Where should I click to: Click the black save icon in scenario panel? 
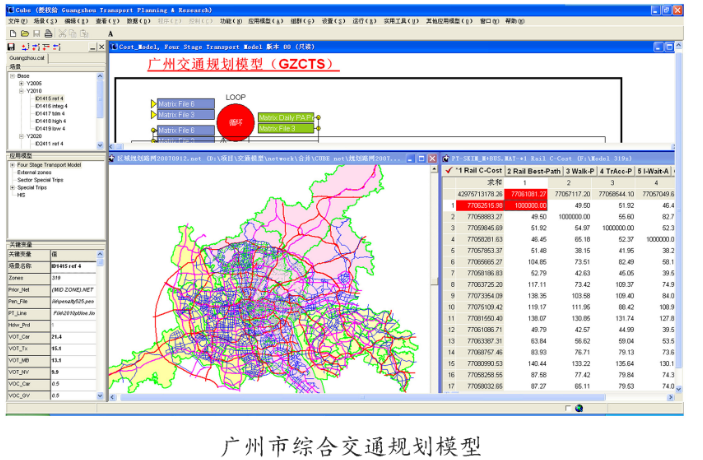[11, 47]
